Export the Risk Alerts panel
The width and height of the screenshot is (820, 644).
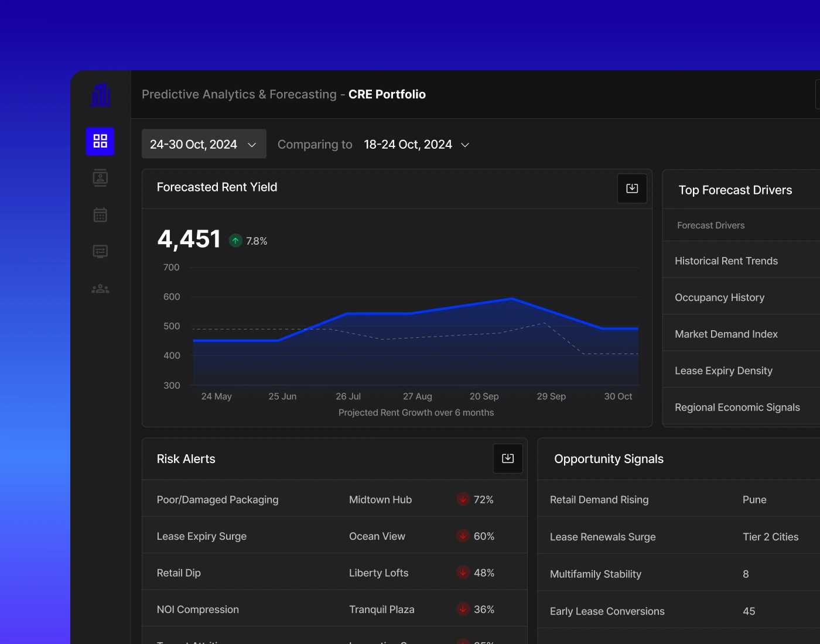click(508, 458)
